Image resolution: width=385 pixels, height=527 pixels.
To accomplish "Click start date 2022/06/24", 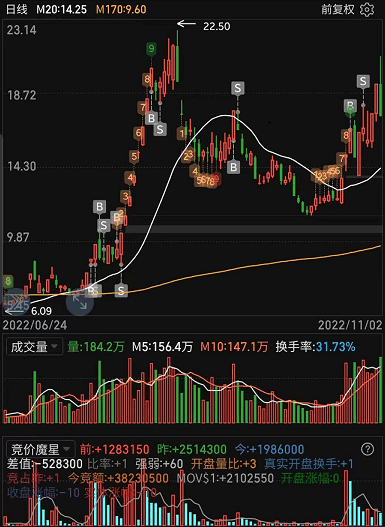I will coord(35,325).
